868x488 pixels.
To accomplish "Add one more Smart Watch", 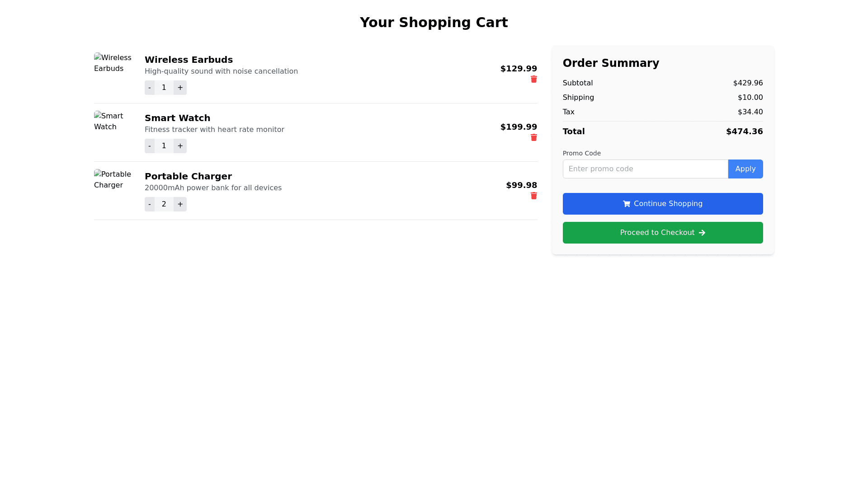I will pos(180,146).
